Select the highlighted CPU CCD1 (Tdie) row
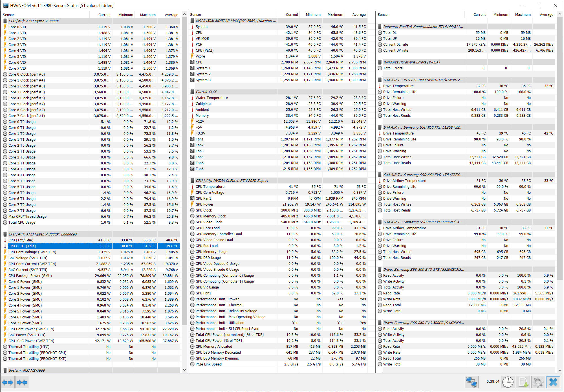The width and height of the screenshot is (564, 392). [91, 246]
